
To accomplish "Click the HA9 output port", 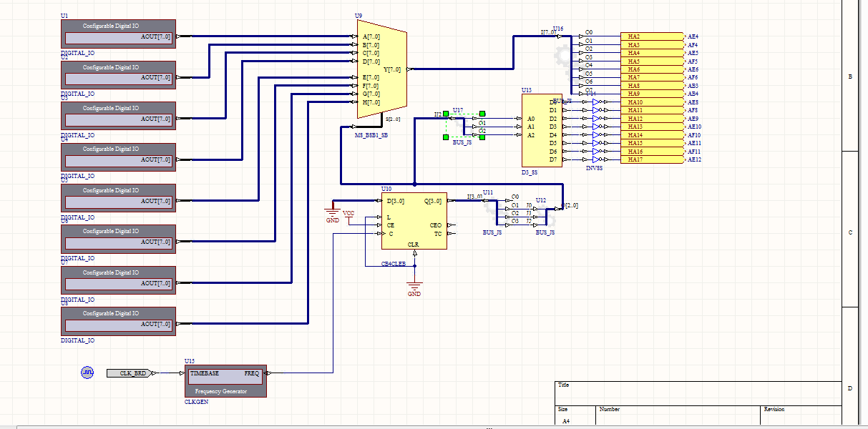I will click(651, 94).
